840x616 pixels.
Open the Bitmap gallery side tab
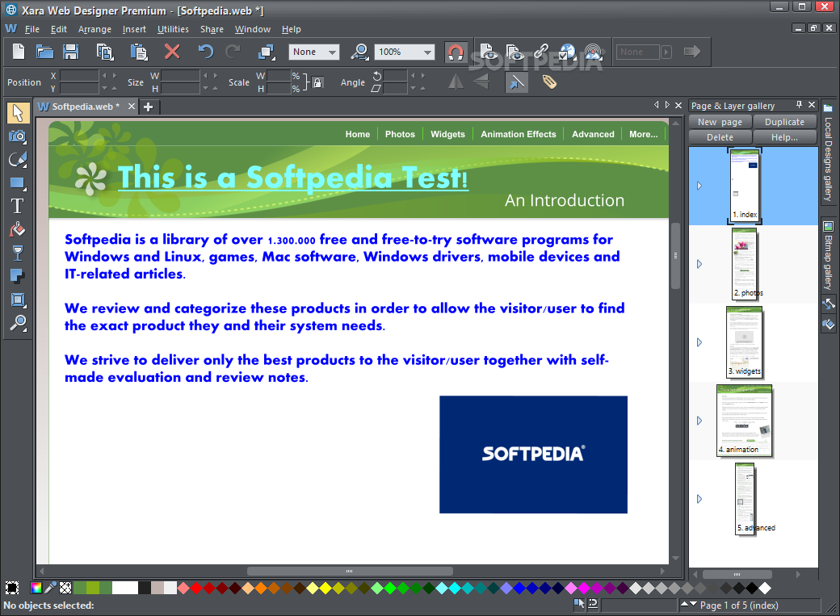pyautogui.click(x=828, y=255)
